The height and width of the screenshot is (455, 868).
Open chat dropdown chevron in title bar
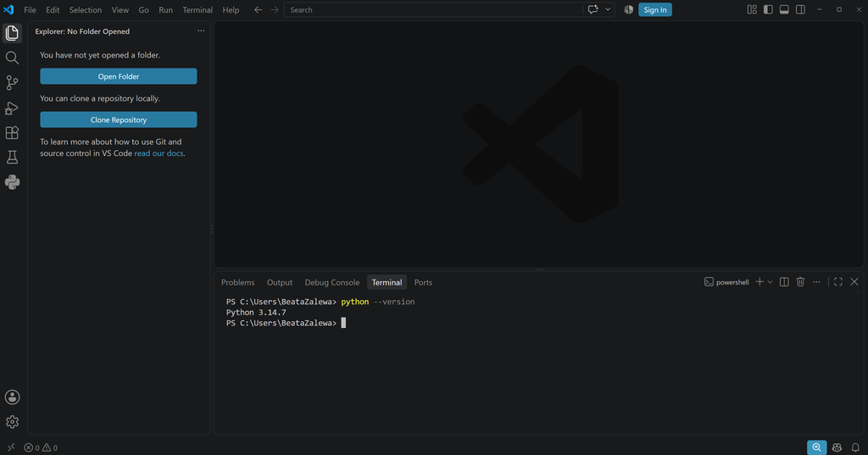pos(608,9)
